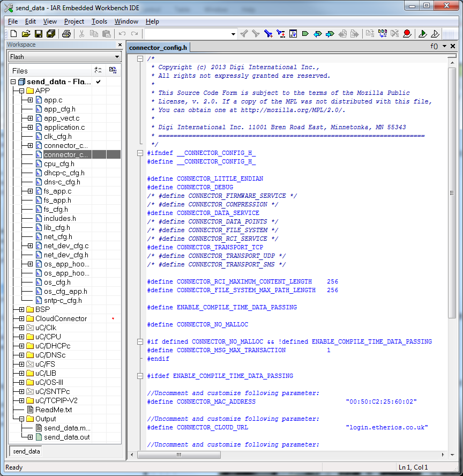The width and height of the screenshot is (463, 476).
Task: Click the editor vertical scrollbar thumb
Action: tap(452, 193)
